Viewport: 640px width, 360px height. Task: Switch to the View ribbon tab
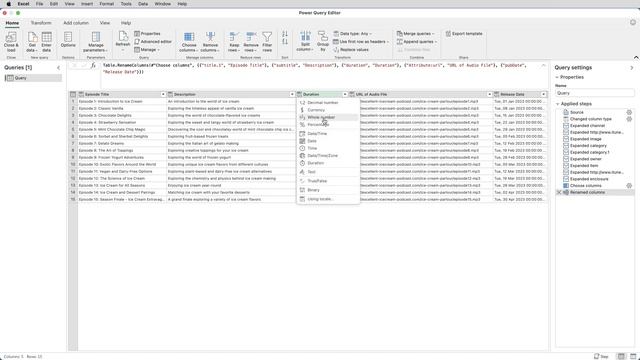(105, 23)
